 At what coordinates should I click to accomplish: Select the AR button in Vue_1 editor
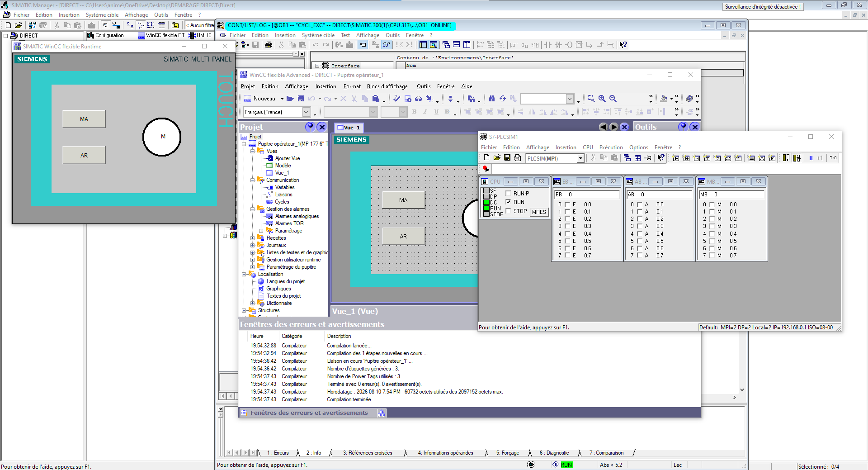[x=403, y=236]
